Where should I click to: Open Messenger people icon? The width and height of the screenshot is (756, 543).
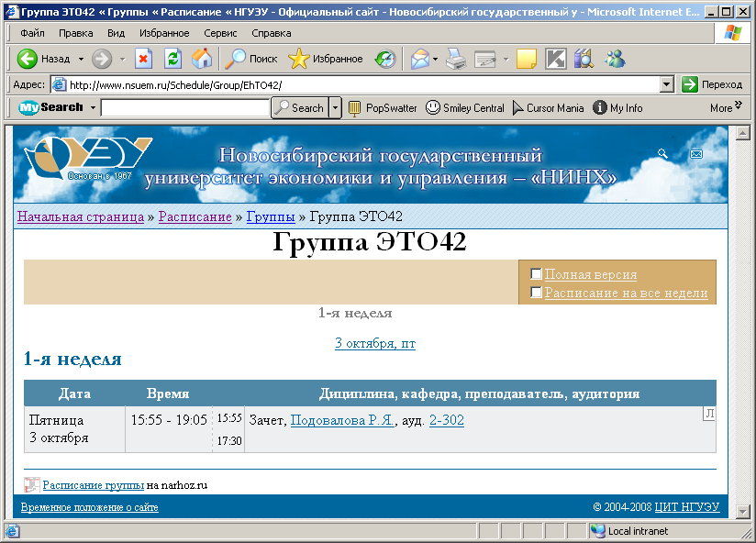[616, 59]
